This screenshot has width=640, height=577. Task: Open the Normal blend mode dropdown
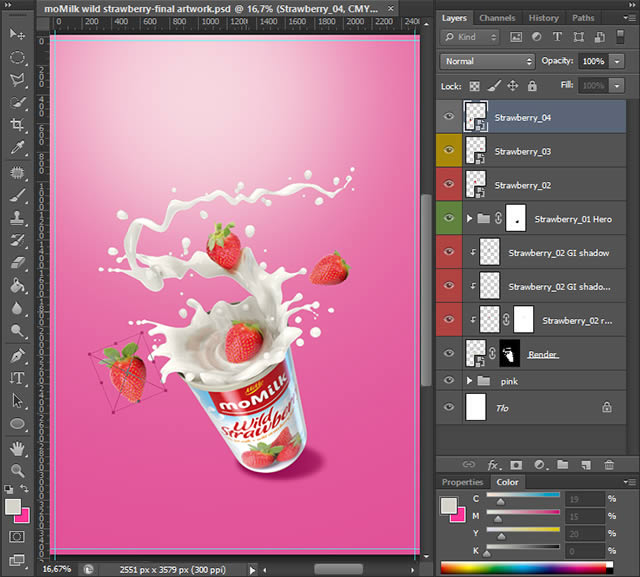tap(487, 61)
